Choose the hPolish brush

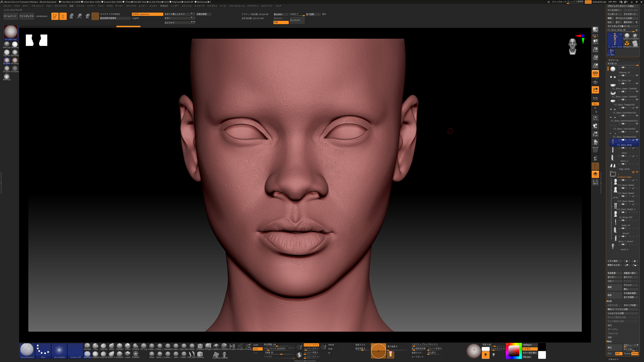coord(136,347)
